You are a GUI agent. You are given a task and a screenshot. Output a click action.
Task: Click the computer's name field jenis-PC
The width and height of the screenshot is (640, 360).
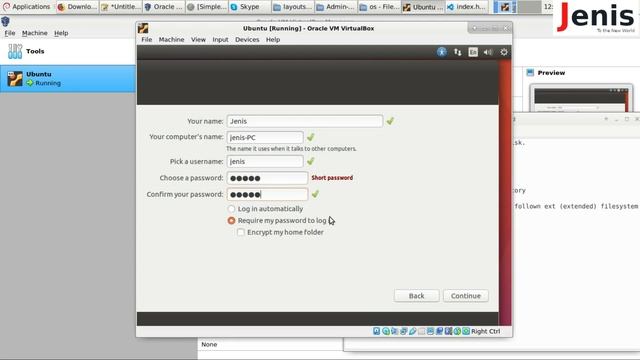(x=265, y=138)
